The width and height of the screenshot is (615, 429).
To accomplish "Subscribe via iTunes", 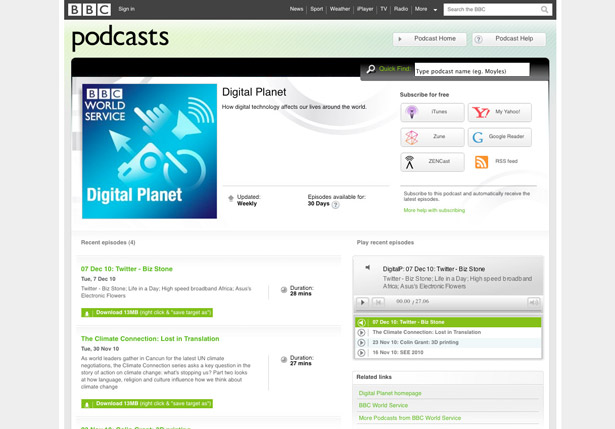I will point(432,112).
